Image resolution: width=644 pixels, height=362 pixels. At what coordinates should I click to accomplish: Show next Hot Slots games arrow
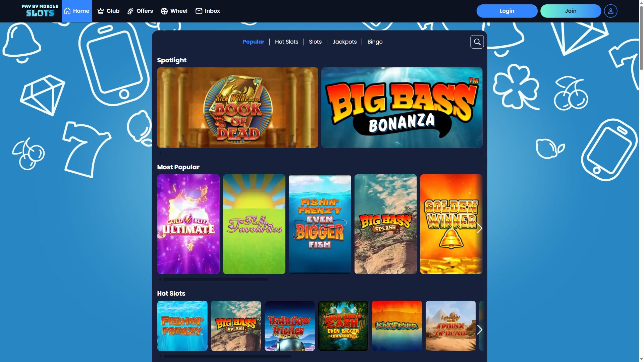(480, 330)
